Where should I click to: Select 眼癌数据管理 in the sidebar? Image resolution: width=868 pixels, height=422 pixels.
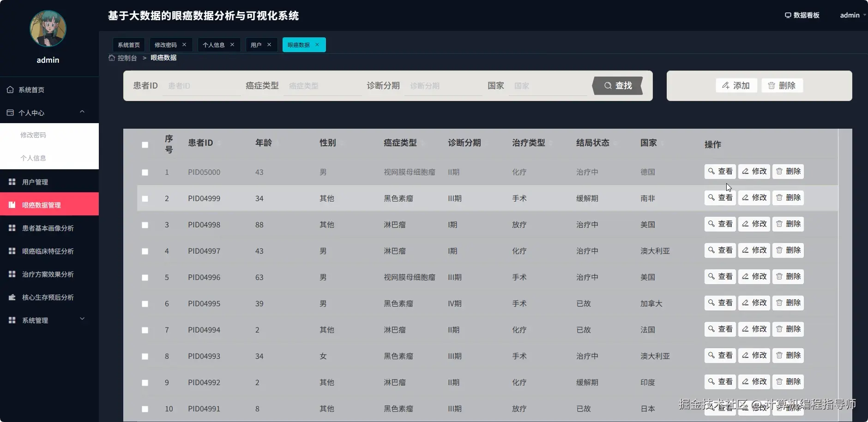pos(49,204)
